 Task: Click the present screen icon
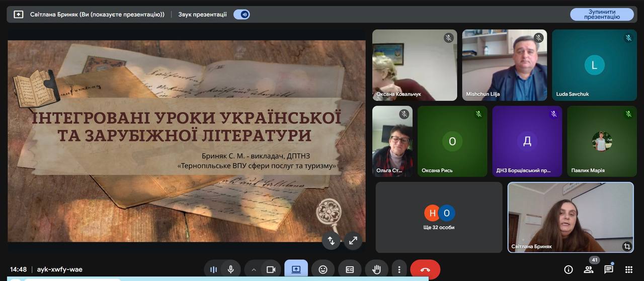point(296,269)
